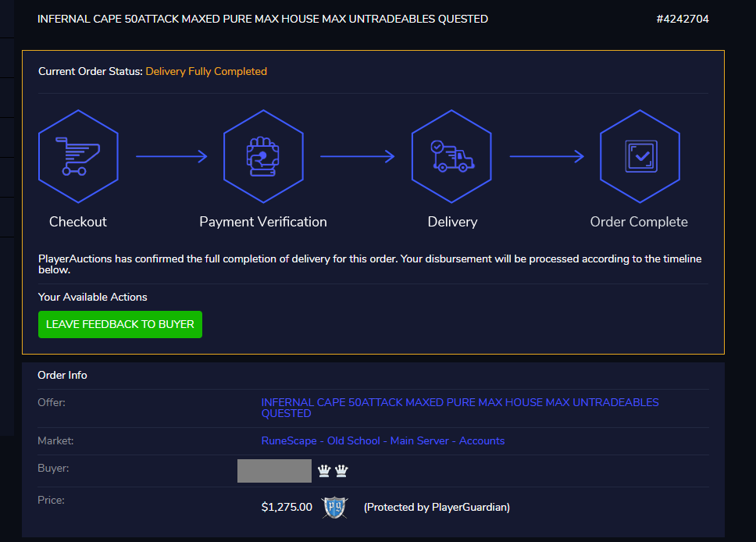Open RuneScape Old School Accounts market link

[383, 440]
